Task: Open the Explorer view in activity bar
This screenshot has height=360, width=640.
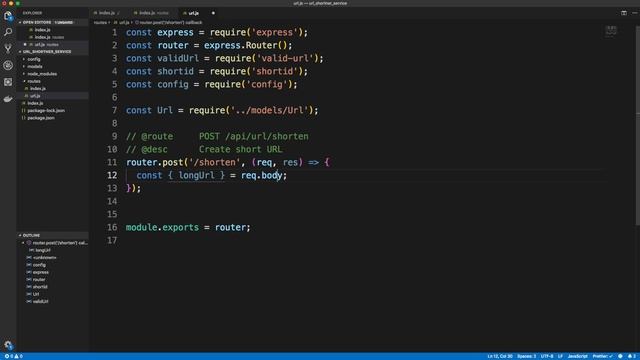Action: click(8, 16)
